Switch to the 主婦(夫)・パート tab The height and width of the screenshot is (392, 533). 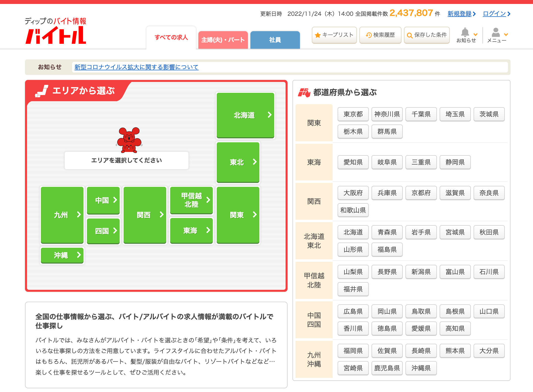tap(223, 40)
